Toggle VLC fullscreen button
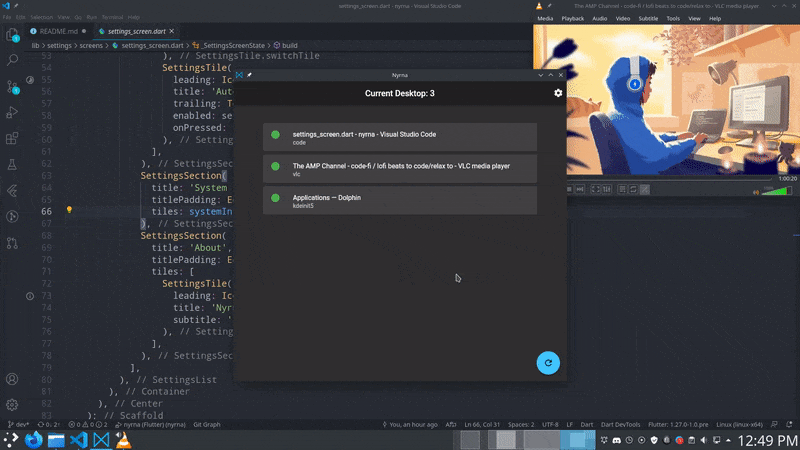The width and height of the screenshot is (800, 450). [595, 189]
